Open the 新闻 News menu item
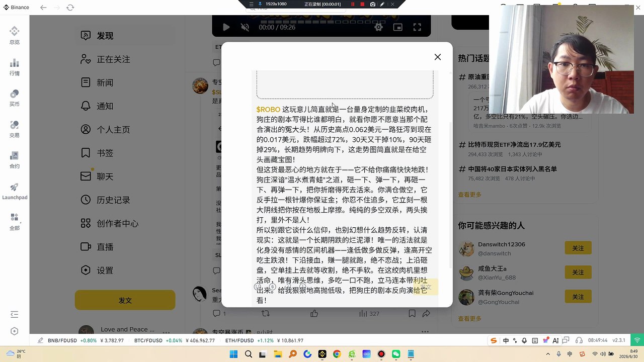Screen dimensions: 644x362 [125, 82]
